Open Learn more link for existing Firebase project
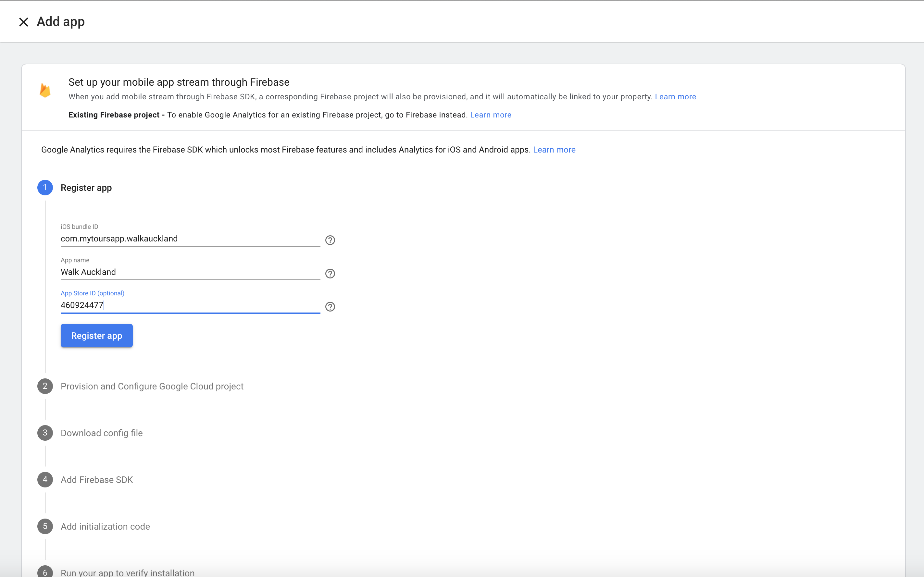The height and width of the screenshot is (577, 924). pyautogui.click(x=491, y=115)
